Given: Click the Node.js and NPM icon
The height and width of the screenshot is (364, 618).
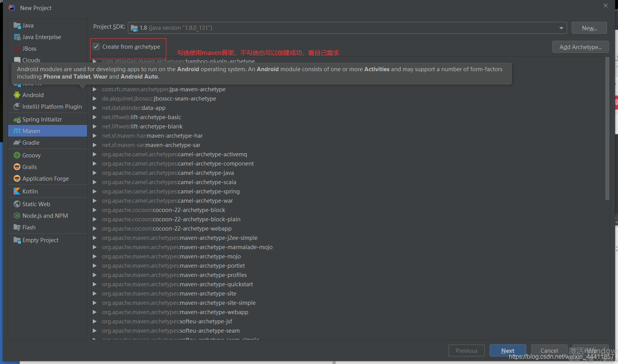Looking at the screenshot, I should click(x=17, y=216).
